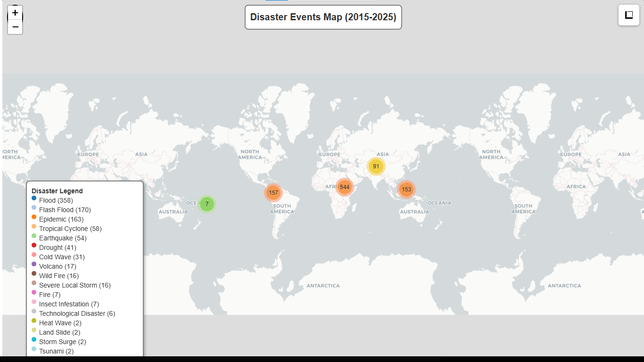This screenshot has height=362, width=644.
Task: Click the yellow cluster marker showing 91
Action: 376,166
